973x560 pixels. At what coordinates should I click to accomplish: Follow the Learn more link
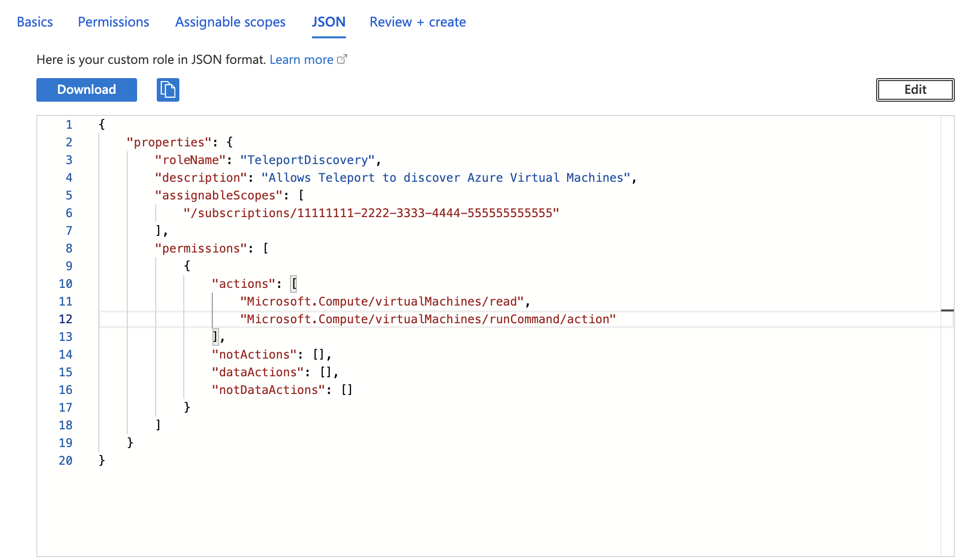pos(301,59)
